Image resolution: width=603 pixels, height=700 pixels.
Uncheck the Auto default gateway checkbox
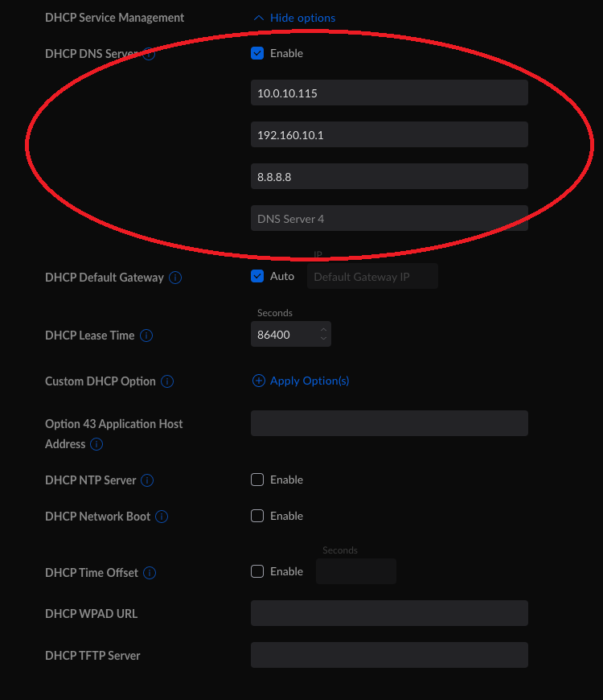(x=257, y=276)
